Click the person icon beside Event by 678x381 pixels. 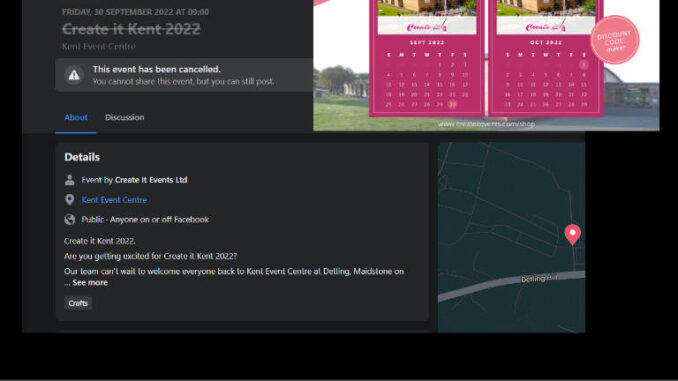point(69,180)
